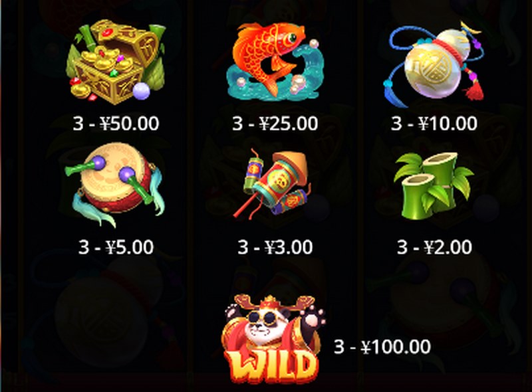Click the 3 - ¥25.00 payout text
Image resolution: width=532 pixels, height=392 pixels.
pyautogui.click(x=275, y=124)
